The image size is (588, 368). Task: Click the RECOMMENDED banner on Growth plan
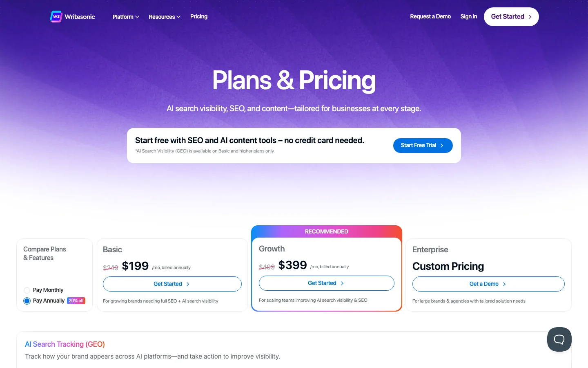[x=326, y=231]
